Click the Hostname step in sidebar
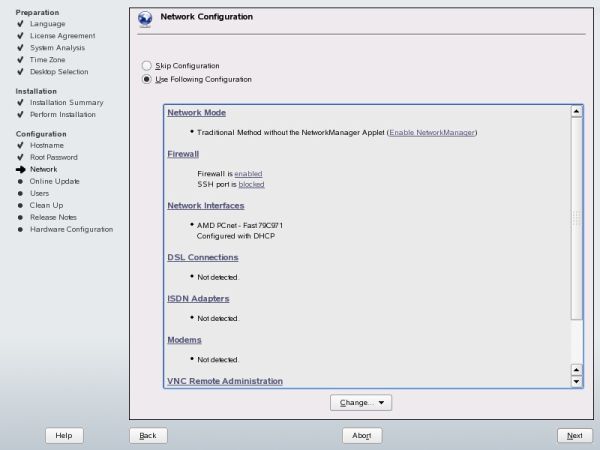Image resolution: width=600 pixels, height=450 pixels. tap(47, 145)
